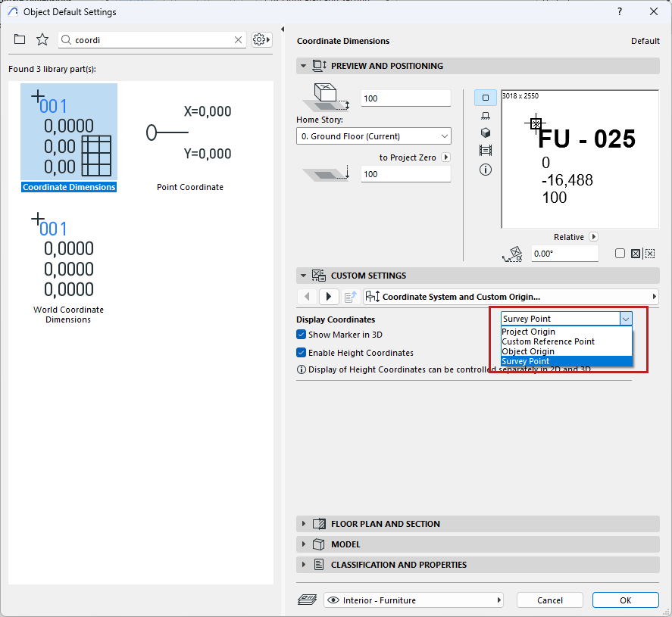This screenshot has width=672, height=617.
Task: Choose Custom Reference Point option
Action: pyautogui.click(x=548, y=341)
